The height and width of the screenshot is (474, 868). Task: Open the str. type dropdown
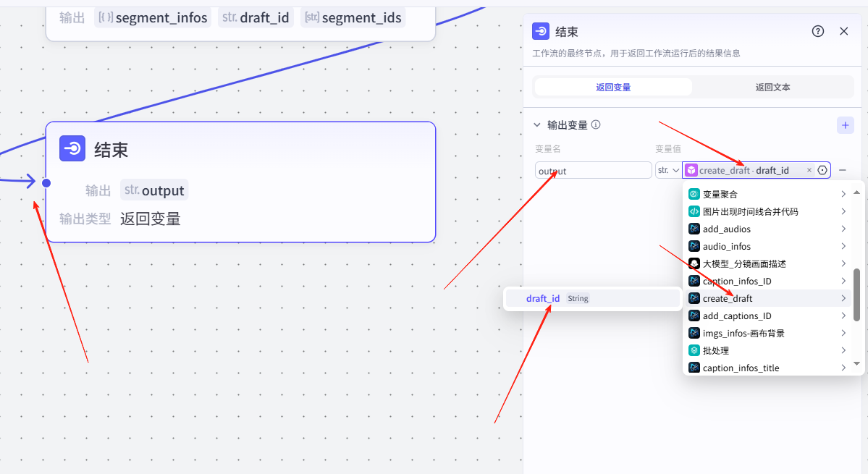click(667, 170)
